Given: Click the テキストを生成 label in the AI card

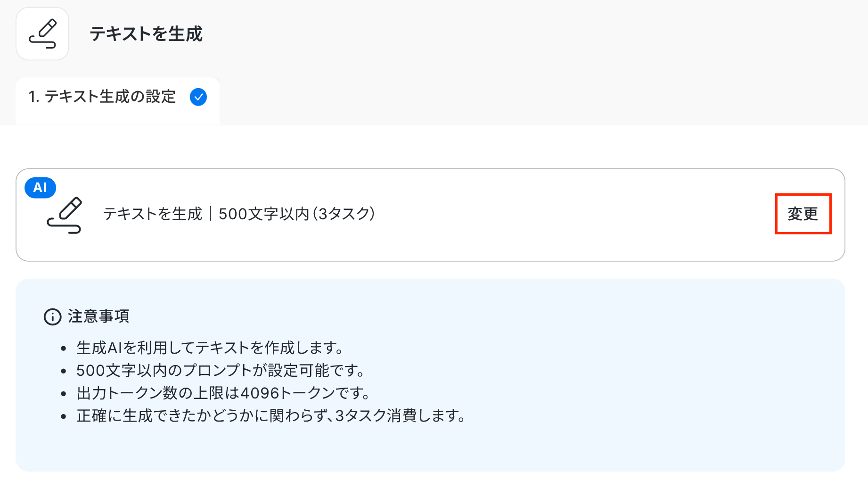Looking at the screenshot, I should tap(152, 214).
